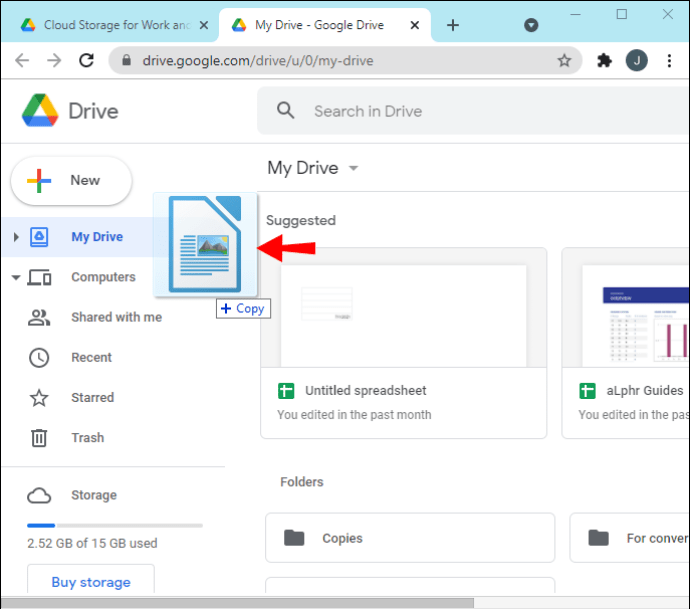Reload the page with the refresh icon
Image resolution: width=690 pixels, height=609 pixels.
coord(86,60)
